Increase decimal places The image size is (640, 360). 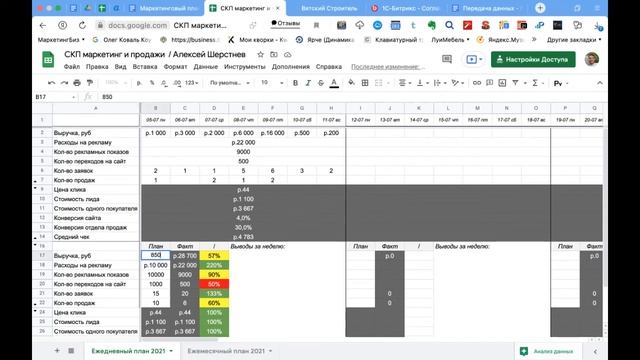click(177, 83)
